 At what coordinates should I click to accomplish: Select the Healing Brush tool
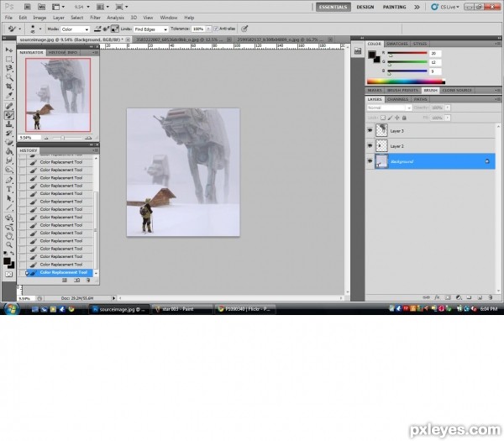click(9, 106)
